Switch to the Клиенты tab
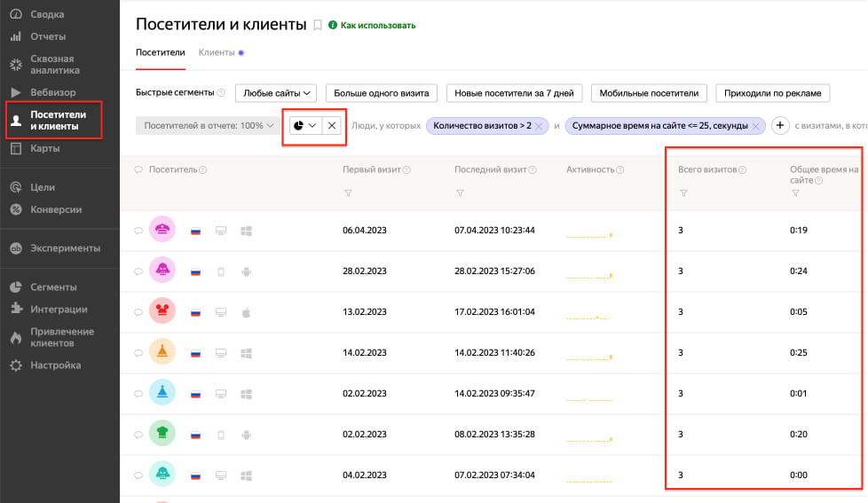This screenshot has height=503, width=868. tap(217, 52)
